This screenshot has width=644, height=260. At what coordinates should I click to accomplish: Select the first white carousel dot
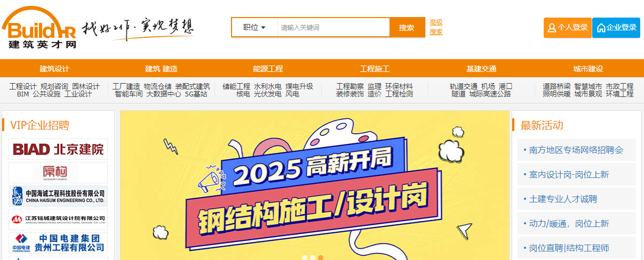click(305, 258)
